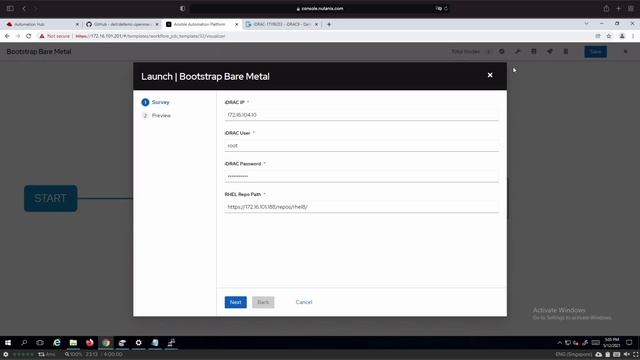This screenshot has width=640, height=360.
Task: Click the START node in the workflow visualizer
Action: pyautogui.click(x=51, y=198)
